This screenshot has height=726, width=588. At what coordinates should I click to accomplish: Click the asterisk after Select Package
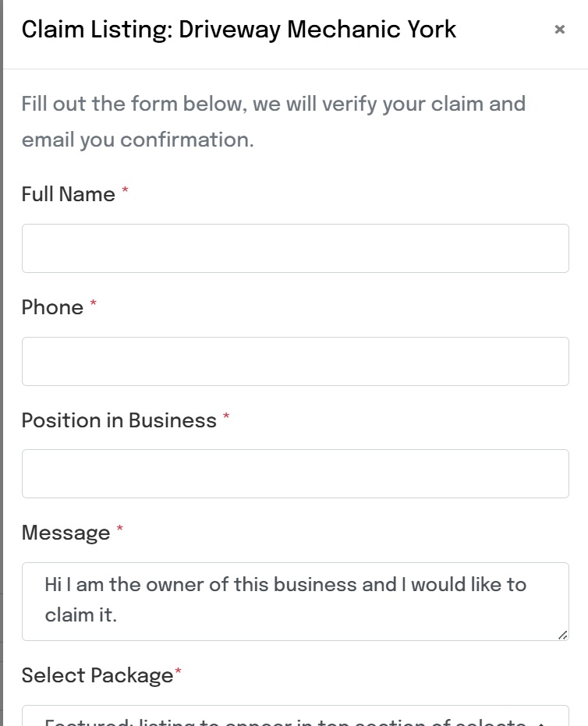(179, 672)
